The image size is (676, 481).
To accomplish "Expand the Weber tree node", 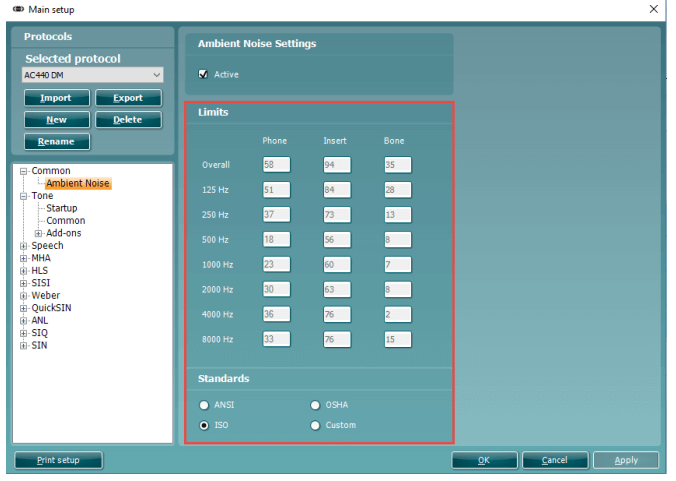I will (24, 296).
